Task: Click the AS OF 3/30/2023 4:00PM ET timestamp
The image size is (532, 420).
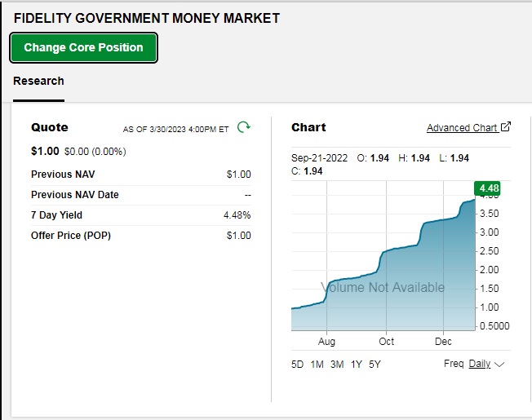Action: [x=175, y=130]
